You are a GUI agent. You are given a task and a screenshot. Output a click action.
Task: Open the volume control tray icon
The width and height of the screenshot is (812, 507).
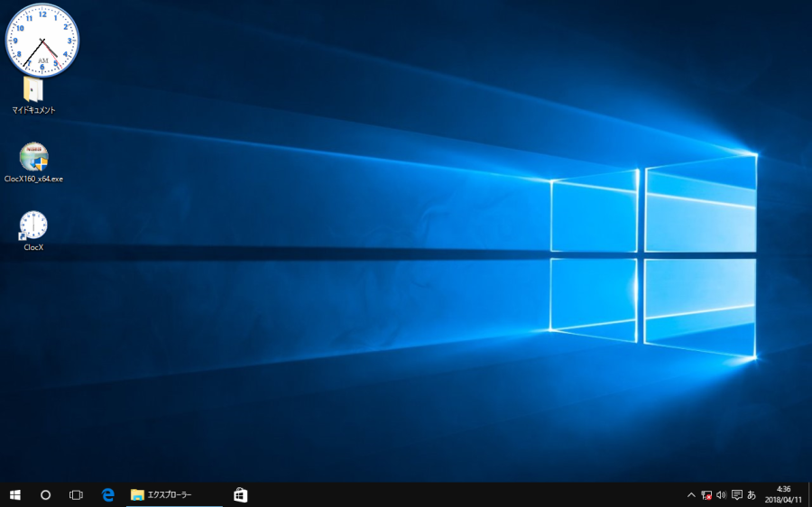(722, 495)
